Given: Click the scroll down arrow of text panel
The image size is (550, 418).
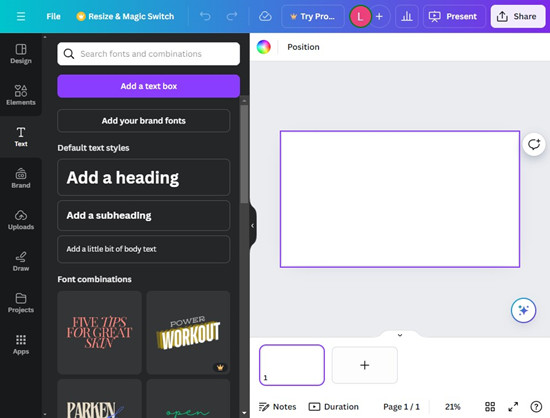Looking at the screenshot, I should [244, 413].
